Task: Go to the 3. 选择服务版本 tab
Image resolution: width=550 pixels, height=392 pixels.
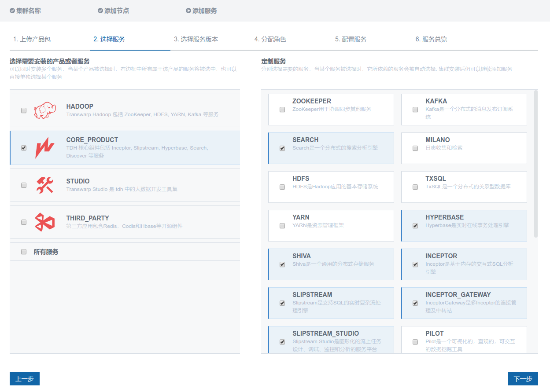Action: (x=196, y=39)
